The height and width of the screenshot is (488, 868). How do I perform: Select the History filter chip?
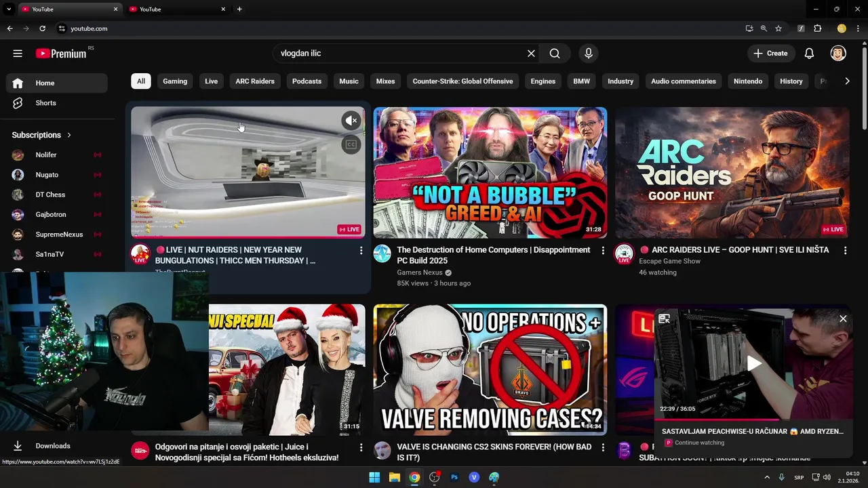(791, 81)
